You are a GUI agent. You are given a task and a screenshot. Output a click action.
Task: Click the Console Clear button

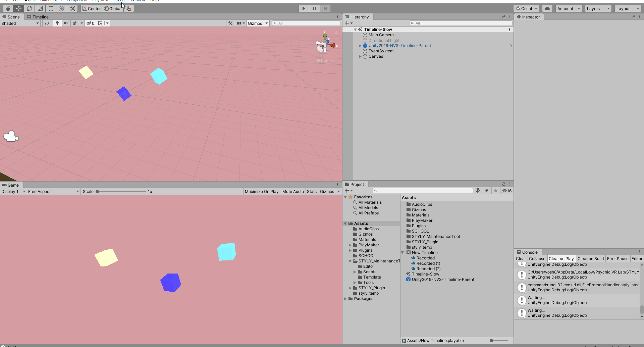[x=521, y=258]
